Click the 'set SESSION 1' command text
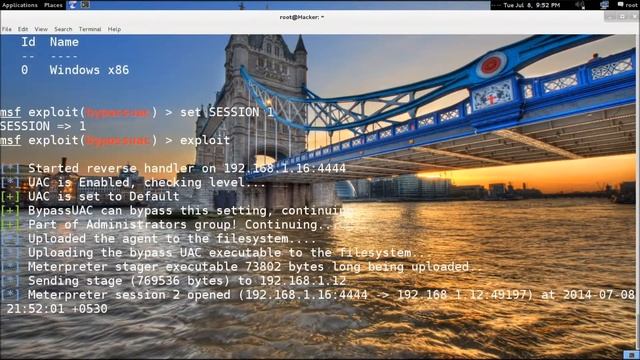The height and width of the screenshot is (360, 640). tap(227, 112)
